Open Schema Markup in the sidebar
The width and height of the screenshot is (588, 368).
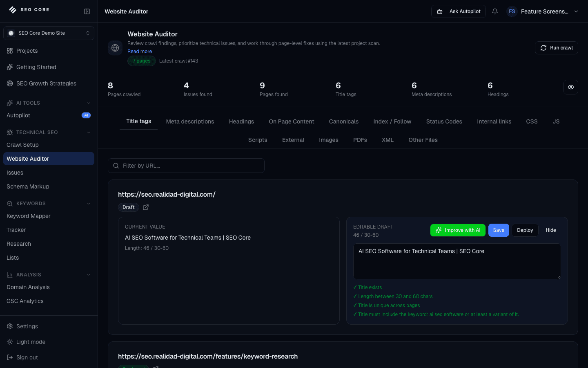click(49, 186)
